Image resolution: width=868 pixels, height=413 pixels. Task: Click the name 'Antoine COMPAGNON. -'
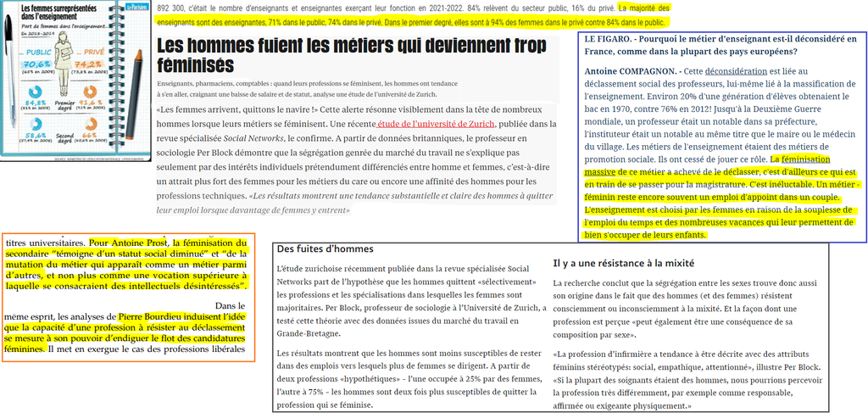point(633,71)
